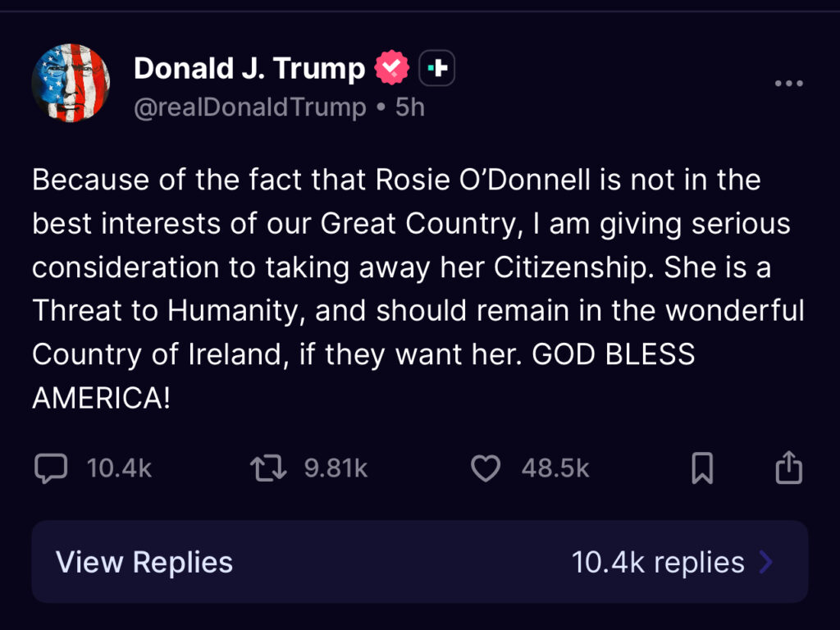Screen dimensions: 840x630
Task: Share the post via the share icon
Action: pyautogui.click(x=788, y=468)
